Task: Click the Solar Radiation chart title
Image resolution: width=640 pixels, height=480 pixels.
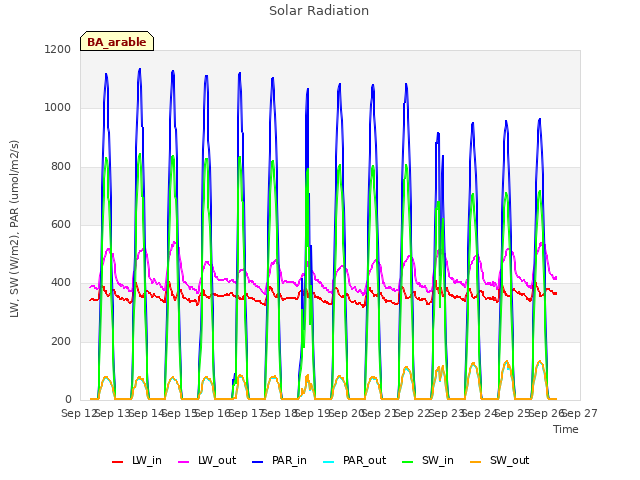Action: [319, 11]
